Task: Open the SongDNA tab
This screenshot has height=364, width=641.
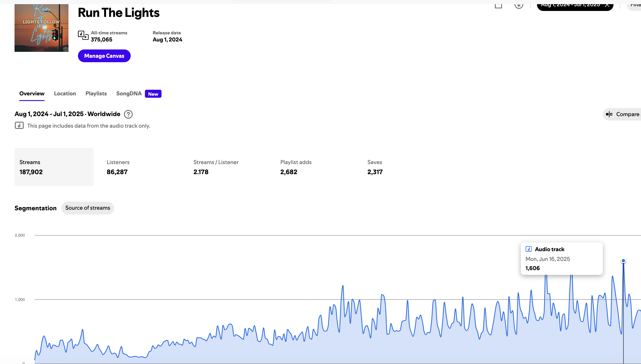Action: coord(129,94)
